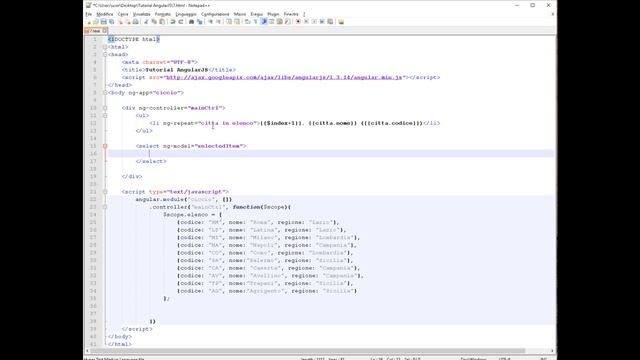Click the User Defined Language toolbar icon

[271, 22]
